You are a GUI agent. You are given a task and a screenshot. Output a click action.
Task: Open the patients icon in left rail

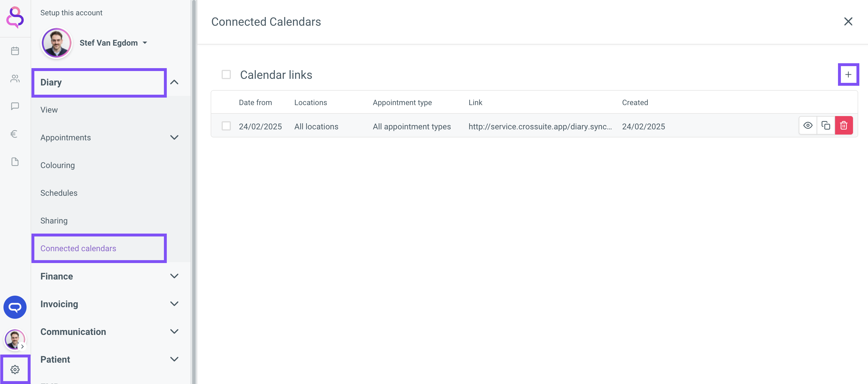pyautogui.click(x=15, y=79)
